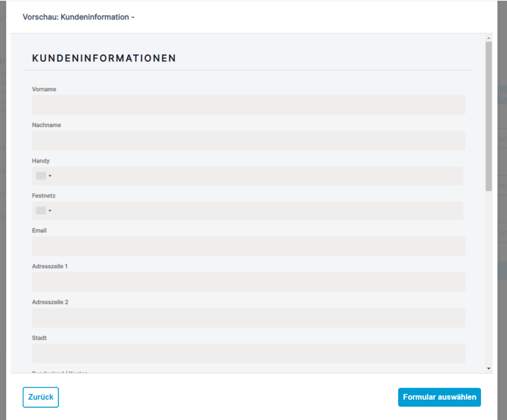Focus the Stadt input field

[248, 353]
